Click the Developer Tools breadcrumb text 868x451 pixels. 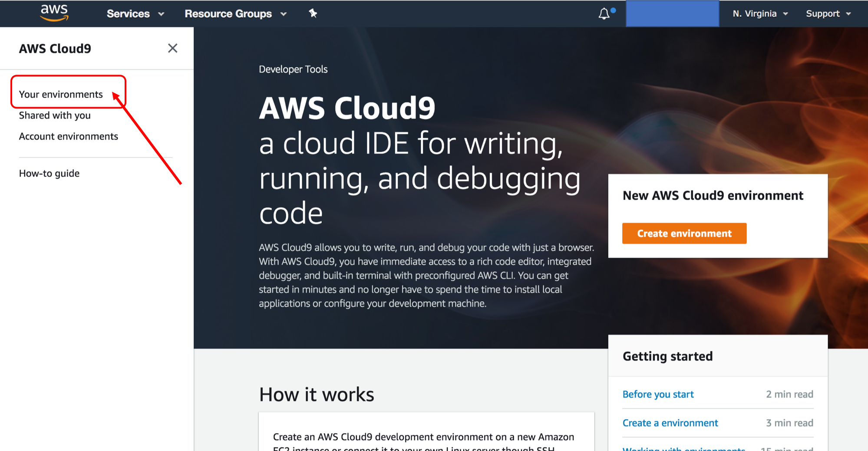(293, 69)
